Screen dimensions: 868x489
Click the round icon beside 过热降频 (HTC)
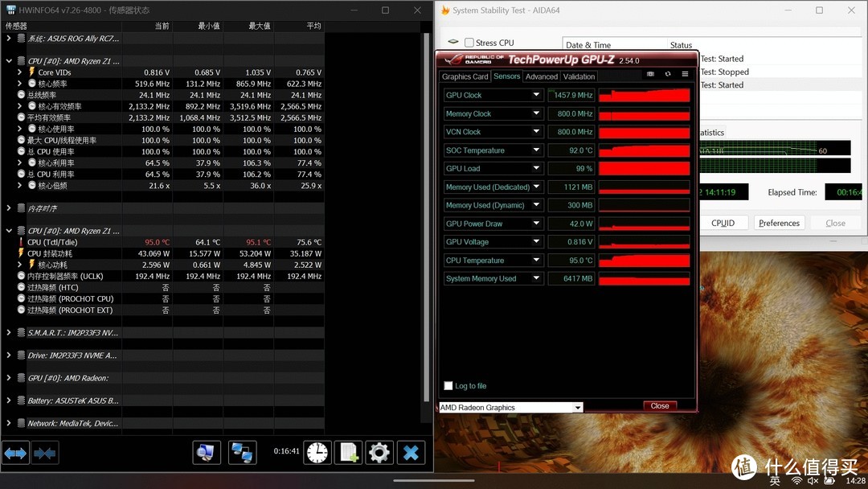(21, 287)
